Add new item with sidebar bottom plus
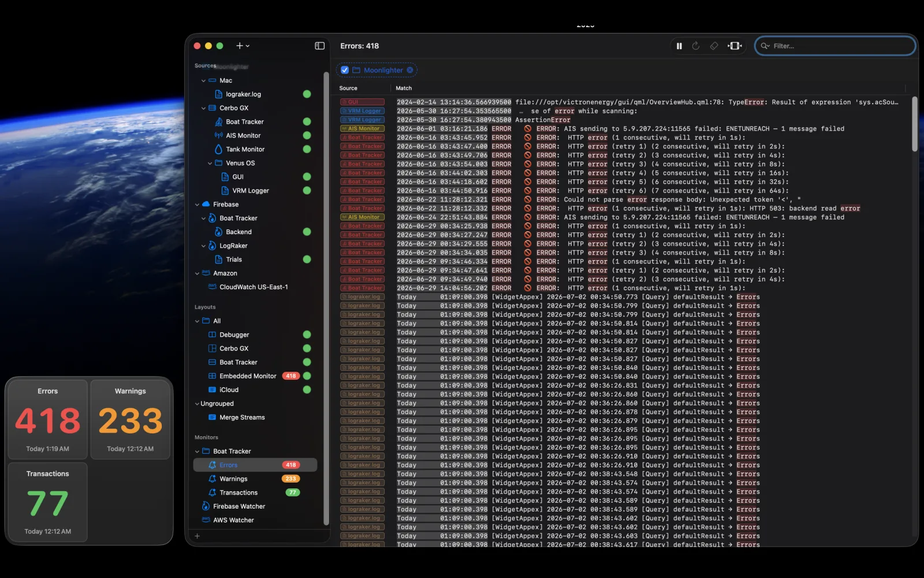This screenshot has height=578, width=924. [x=197, y=536]
